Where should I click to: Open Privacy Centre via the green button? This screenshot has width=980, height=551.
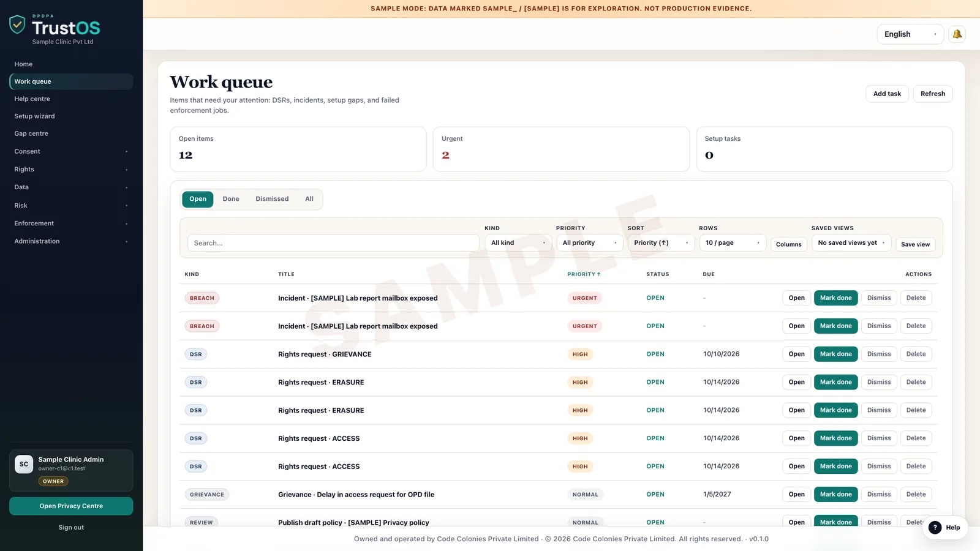tap(71, 506)
